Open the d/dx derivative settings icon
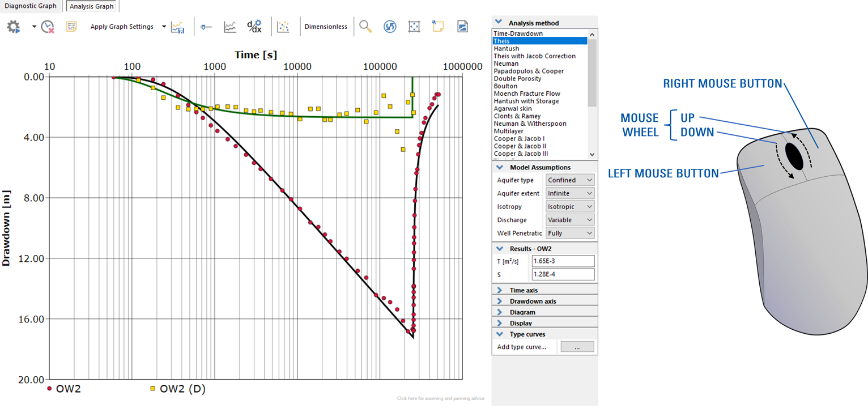This screenshot has width=868, height=408. (x=254, y=27)
